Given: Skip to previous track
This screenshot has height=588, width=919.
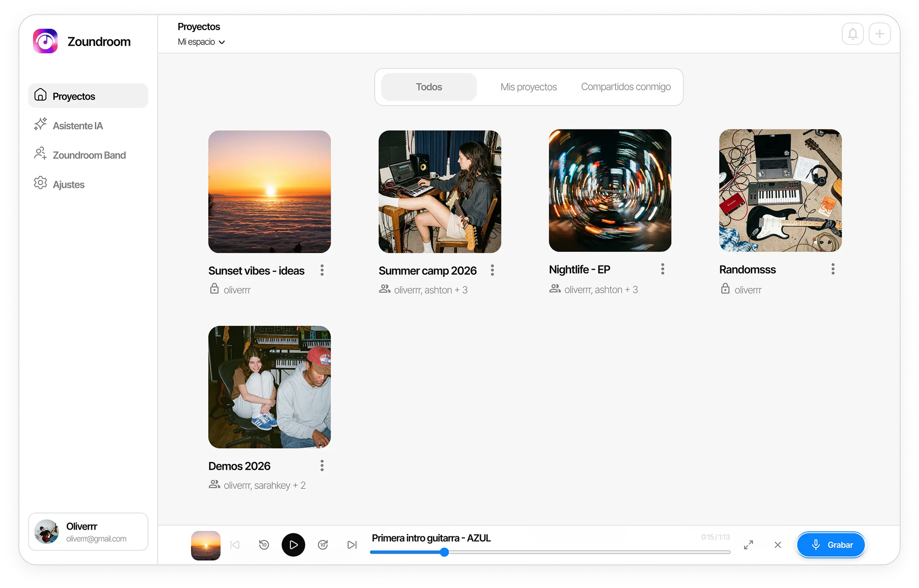Looking at the screenshot, I should [x=235, y=545].
